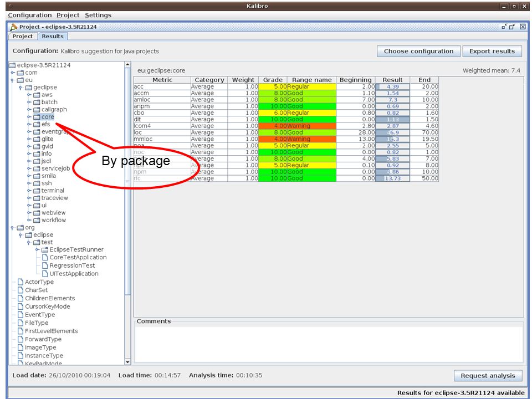Click the mmloc metric name cell
532x399 pixels.
coord(162,139)
